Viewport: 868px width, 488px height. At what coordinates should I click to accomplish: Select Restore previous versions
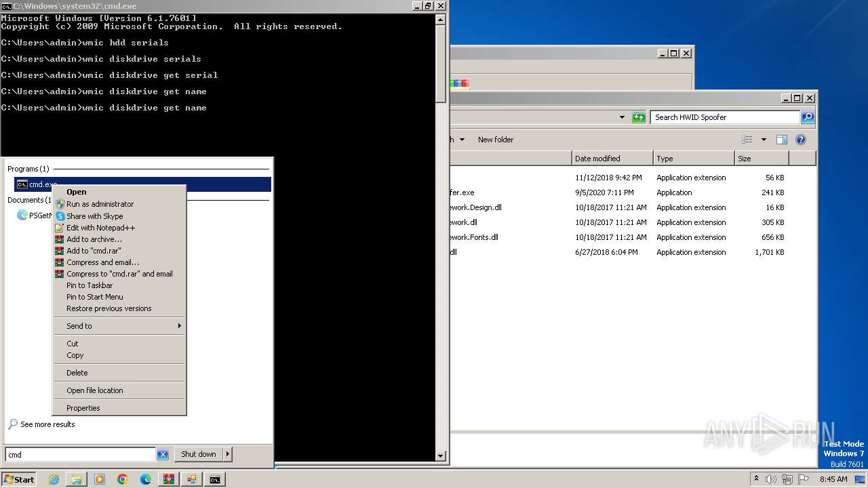119,308
